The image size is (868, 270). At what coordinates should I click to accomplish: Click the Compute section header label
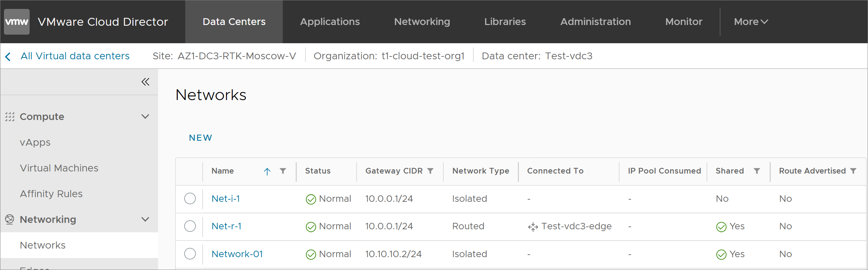[x=42, y=117]
